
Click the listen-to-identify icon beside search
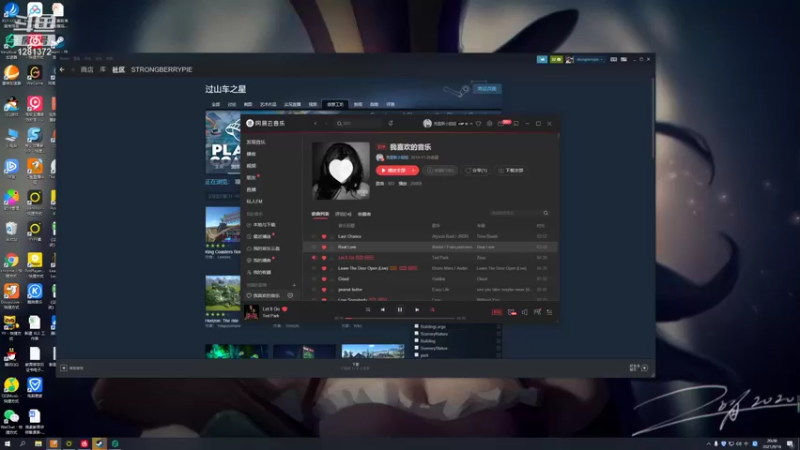(391, 123)
